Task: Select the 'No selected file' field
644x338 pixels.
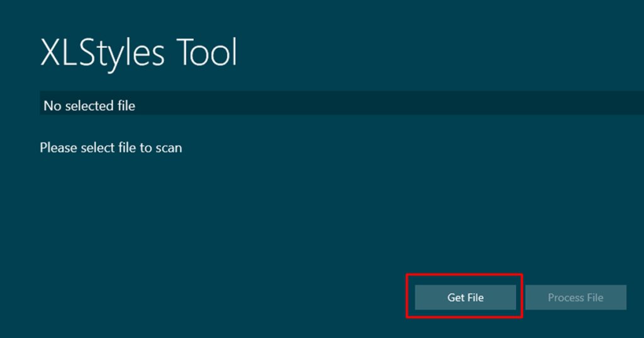Action: tap(341, 103)
